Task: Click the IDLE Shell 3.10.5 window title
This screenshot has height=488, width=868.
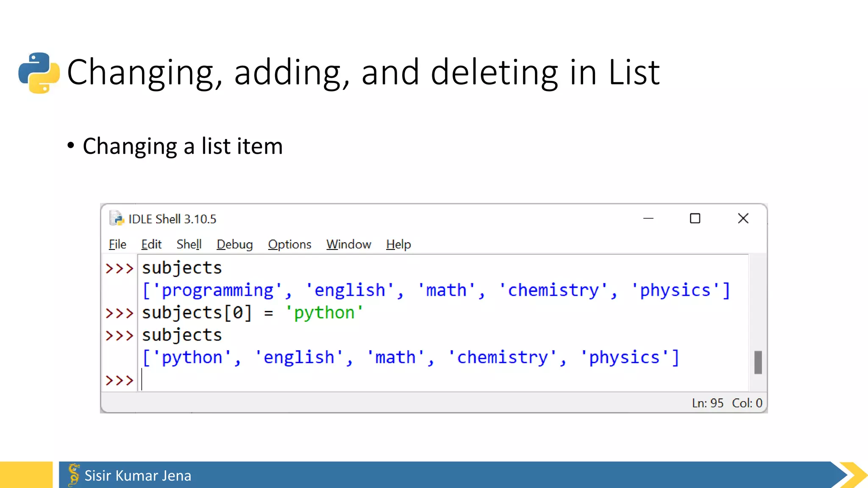Action: pos(172,219)
